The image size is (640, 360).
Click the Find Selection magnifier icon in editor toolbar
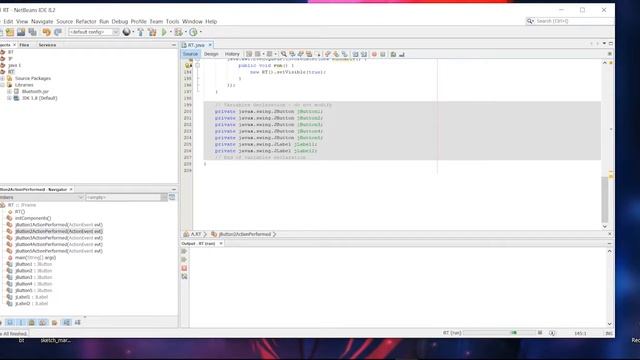(284, 54)
